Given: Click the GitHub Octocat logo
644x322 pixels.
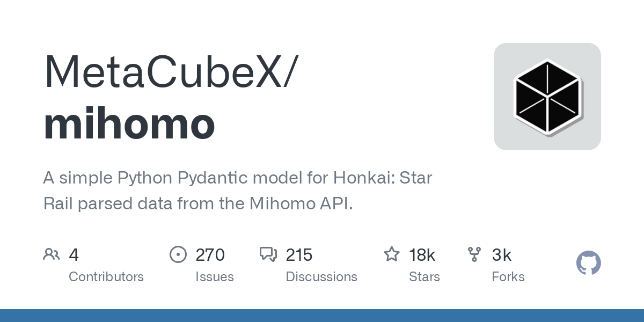Looking at the screenshot, I should [588, 264].
